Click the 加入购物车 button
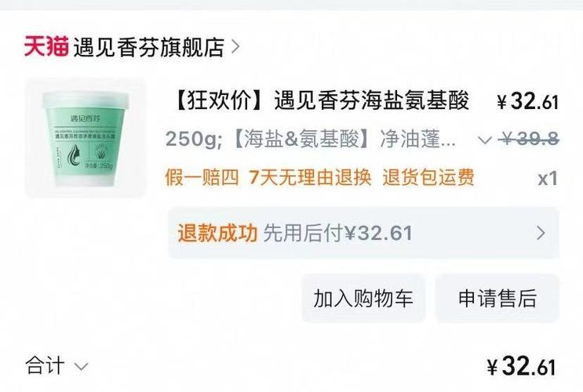This screenshot has width=583, height=392. tap(363, 299)
